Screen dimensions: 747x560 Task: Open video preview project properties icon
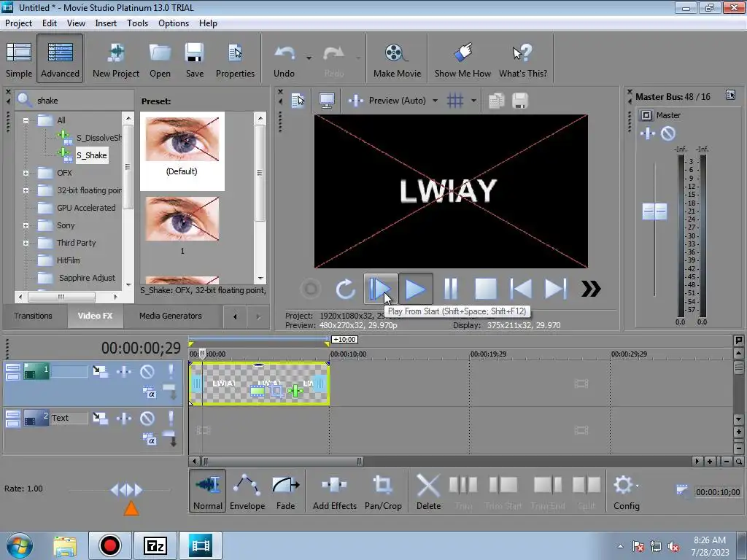pos(298,101)
